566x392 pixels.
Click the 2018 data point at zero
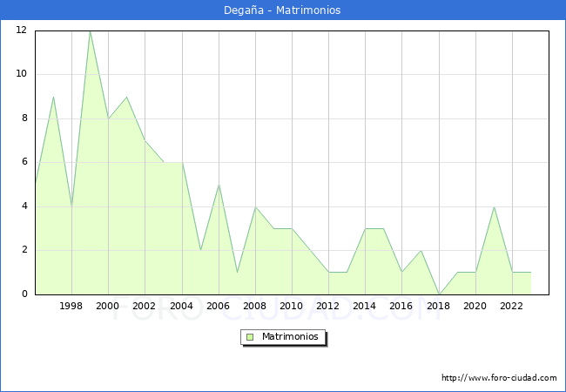point(438,294)
